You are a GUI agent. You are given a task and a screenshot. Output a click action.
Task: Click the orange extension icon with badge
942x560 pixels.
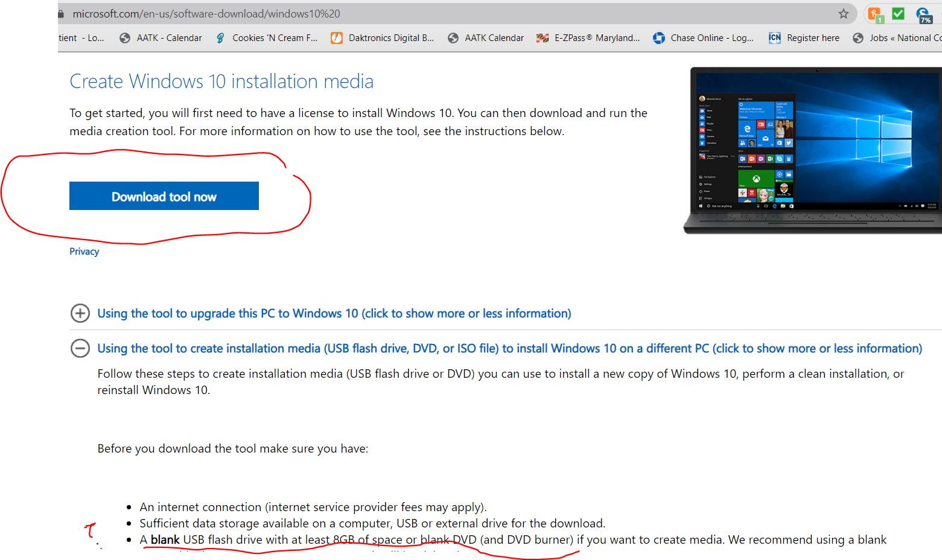[x=875, y=14]
